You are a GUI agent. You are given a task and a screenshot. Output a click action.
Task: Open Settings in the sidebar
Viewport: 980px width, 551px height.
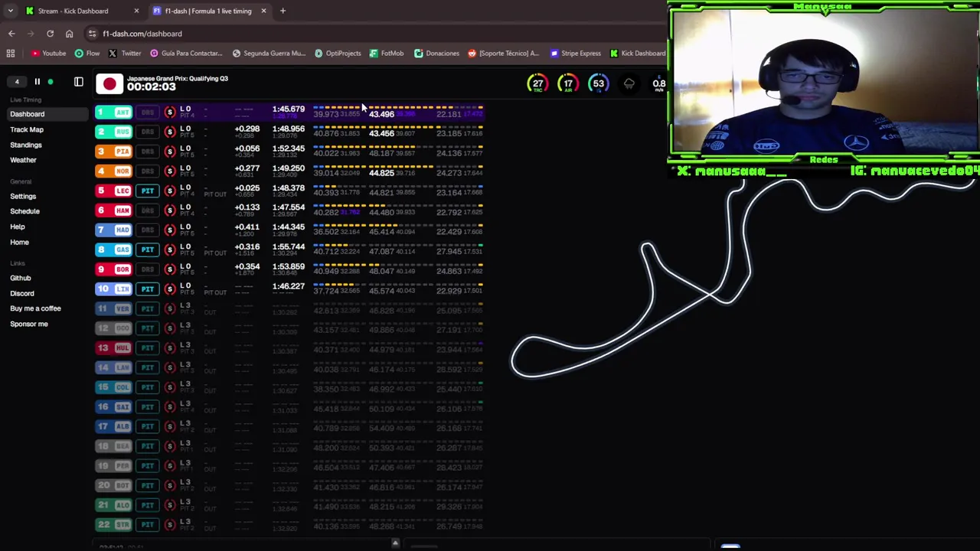[x=23, y=196]
